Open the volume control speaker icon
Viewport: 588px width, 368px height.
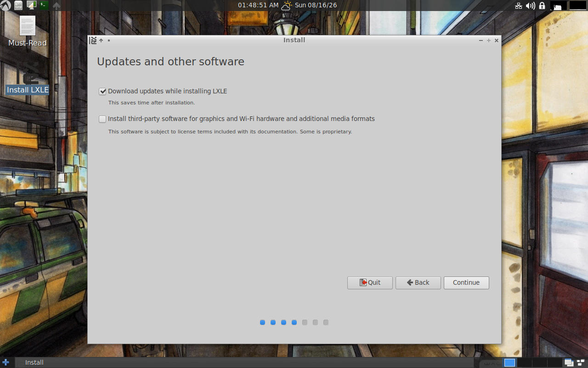tap(531, 6)
